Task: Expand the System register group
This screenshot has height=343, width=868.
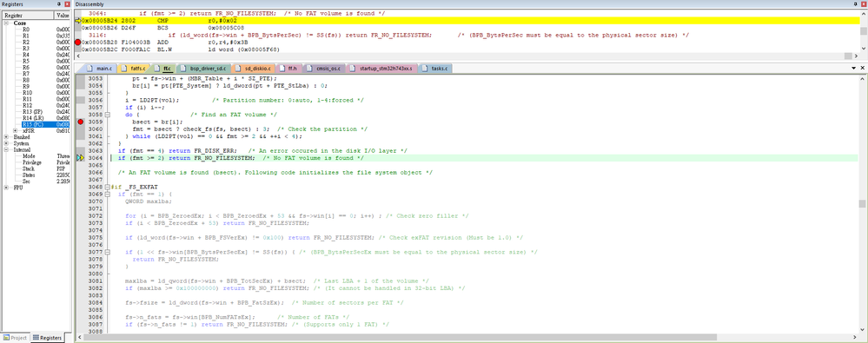Action: 7,143
